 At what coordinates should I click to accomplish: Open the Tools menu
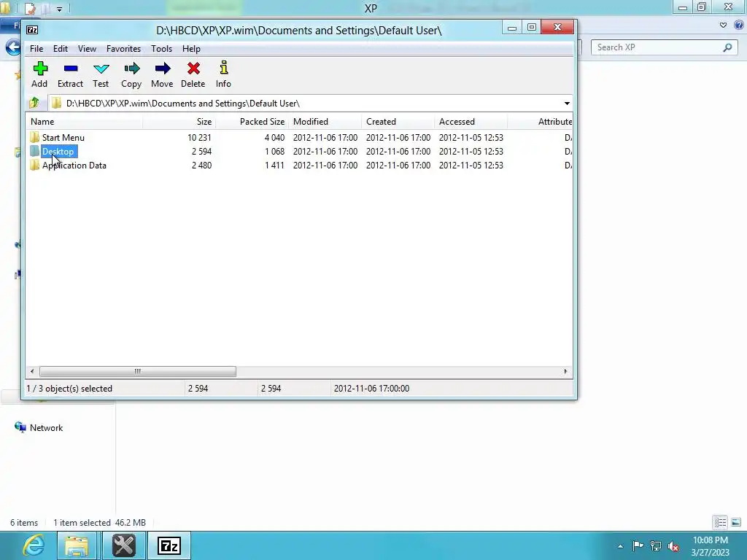(161, 49)
